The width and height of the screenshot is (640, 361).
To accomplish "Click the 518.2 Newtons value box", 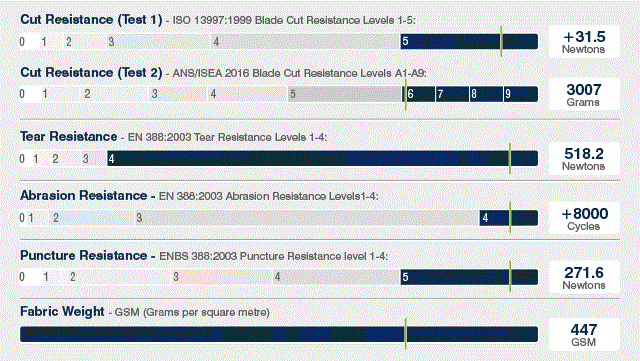I will [x=584, y=158].
